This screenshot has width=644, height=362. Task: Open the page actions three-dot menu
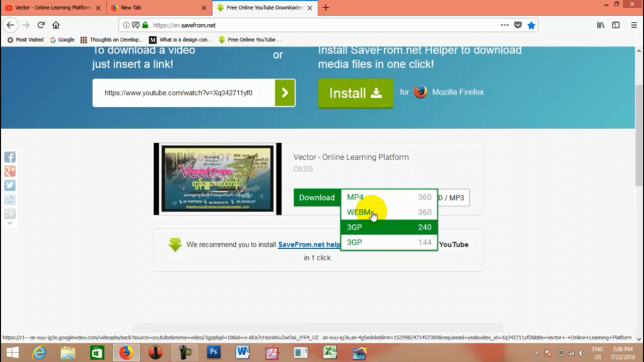click(504, 25)
